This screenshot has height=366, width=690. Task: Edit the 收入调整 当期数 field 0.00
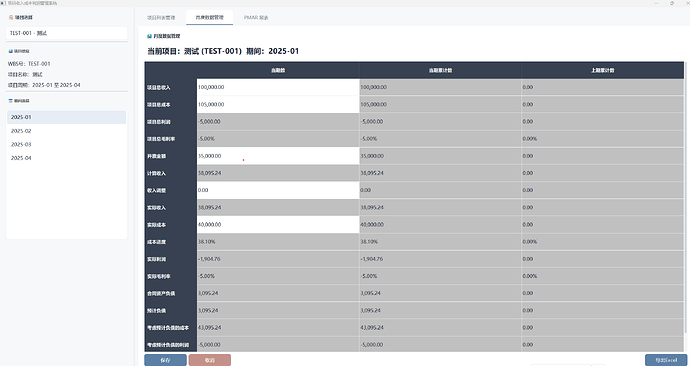point(278,190)
